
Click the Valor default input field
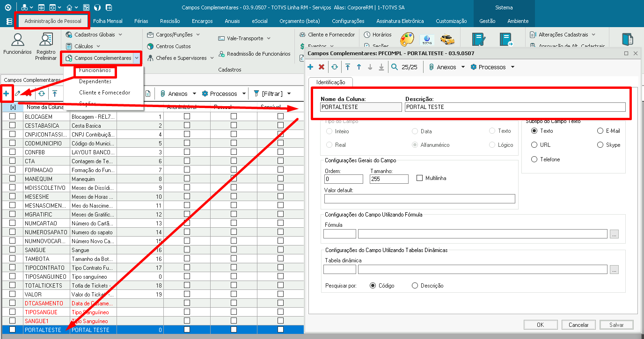[x=419, y=199]
